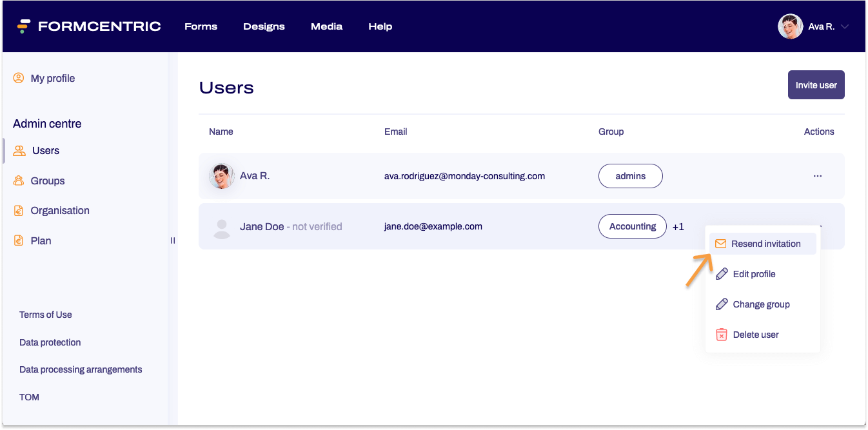This screenshot has height=430, width=868.
Task: Collapse the sidebar using the handle
Action: (x=172, y=240)
